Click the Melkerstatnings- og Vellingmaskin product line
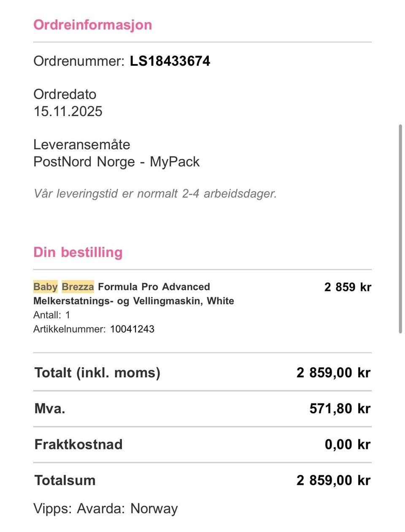Screen dimensions: 405x532 pyautogui.click(x=133, y=301)
